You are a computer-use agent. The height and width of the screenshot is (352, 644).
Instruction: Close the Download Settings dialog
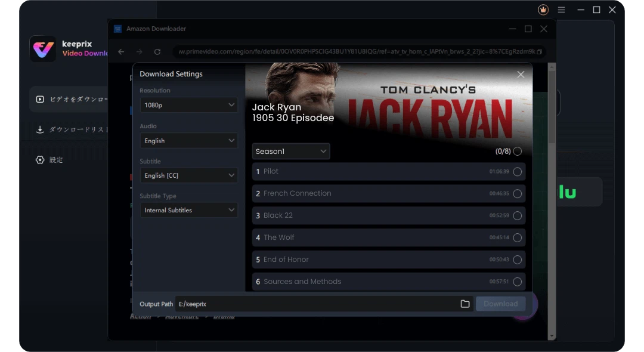pyautogui.click(x=521, y=75)
